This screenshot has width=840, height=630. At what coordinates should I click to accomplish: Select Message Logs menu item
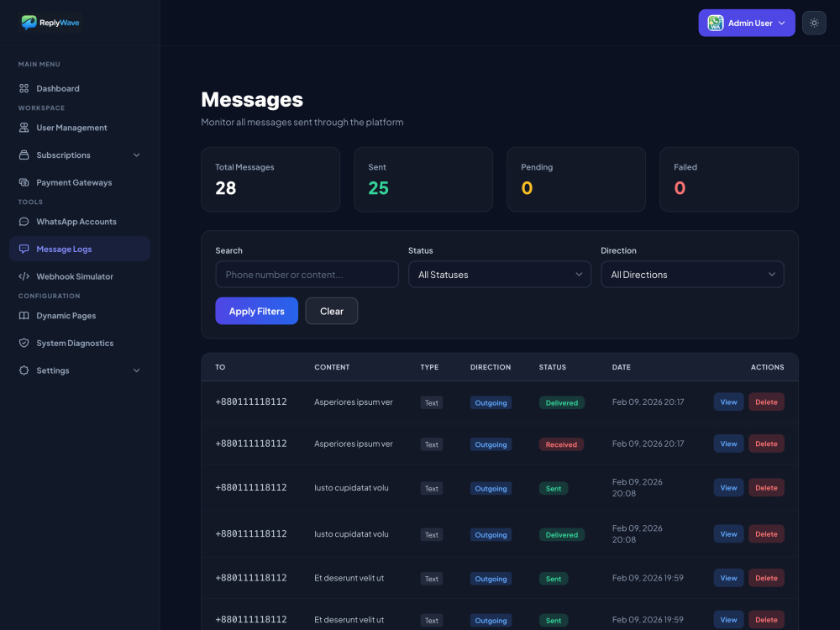click(x=79, y=249)
